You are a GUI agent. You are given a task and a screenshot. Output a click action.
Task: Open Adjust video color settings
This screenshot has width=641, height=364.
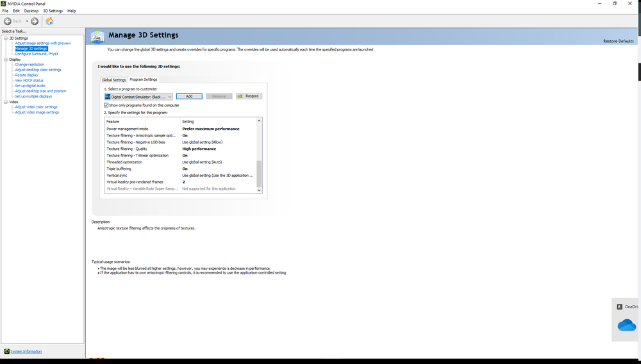click(36, 107)
